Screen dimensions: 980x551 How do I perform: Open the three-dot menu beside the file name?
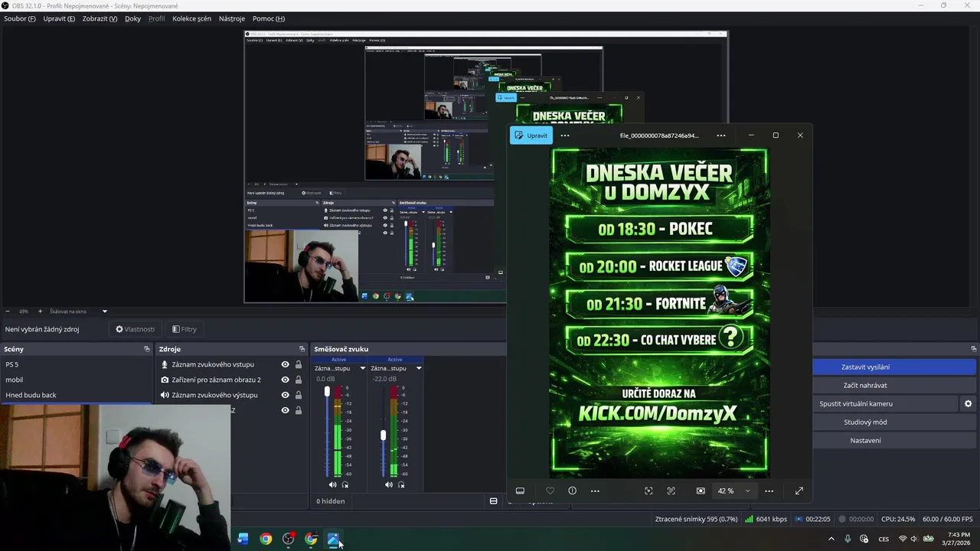tap(721, 135)
